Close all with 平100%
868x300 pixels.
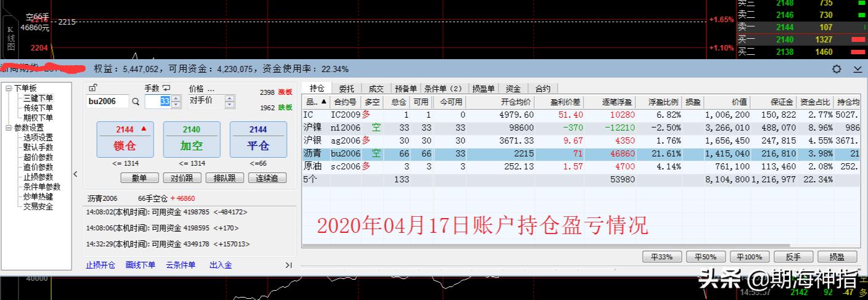coord(750,257)
